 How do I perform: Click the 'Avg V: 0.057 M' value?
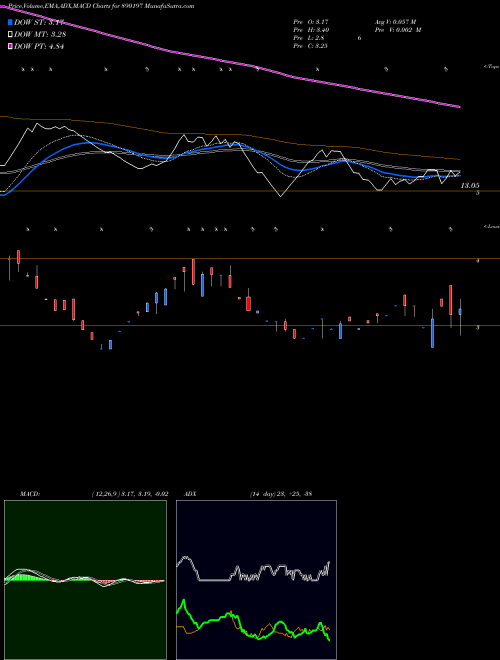click(395, 21)
